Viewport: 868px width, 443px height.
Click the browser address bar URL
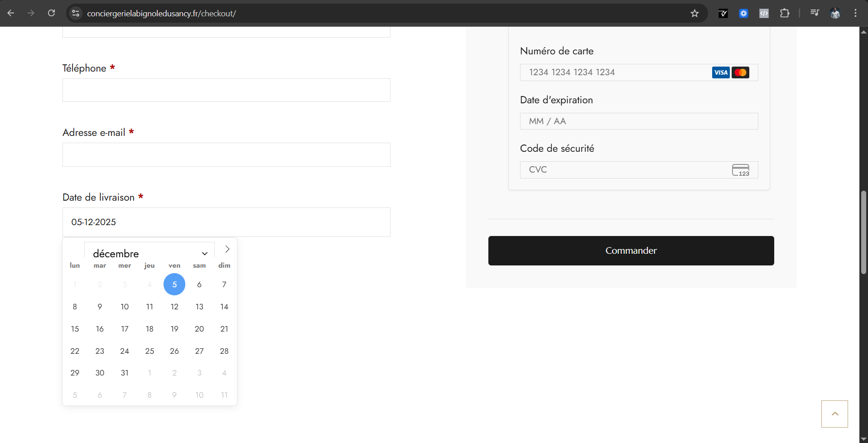click(161, 13)
